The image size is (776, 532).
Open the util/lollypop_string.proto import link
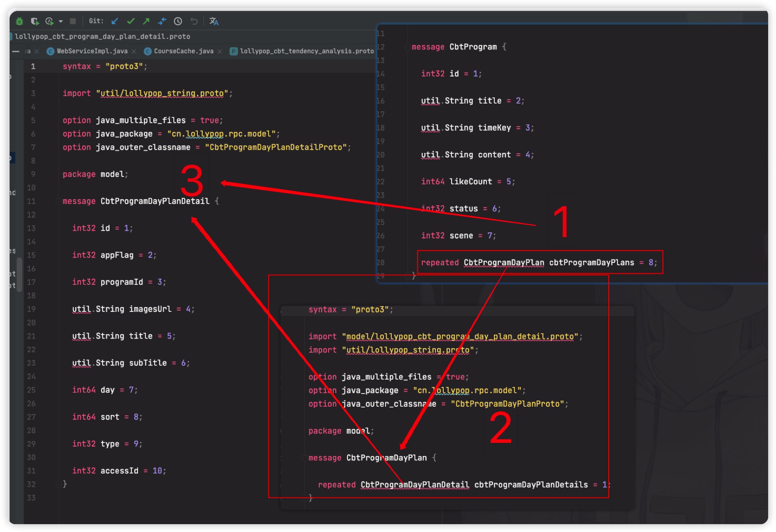[x=162, y=93]
